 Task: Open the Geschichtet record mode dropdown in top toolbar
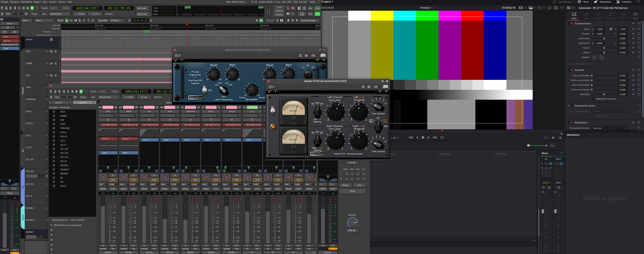point(59,14)
